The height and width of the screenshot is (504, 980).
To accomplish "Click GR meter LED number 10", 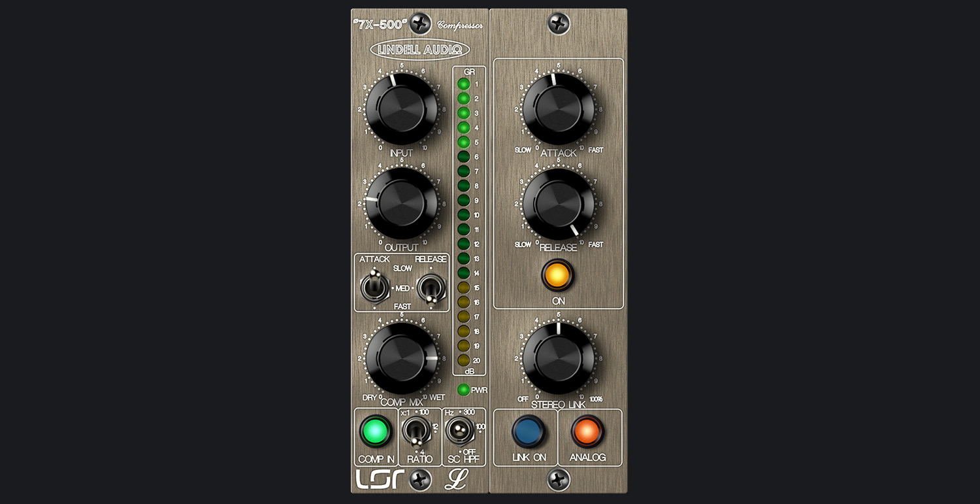I will pyautogui.click(x=464, y=214).
